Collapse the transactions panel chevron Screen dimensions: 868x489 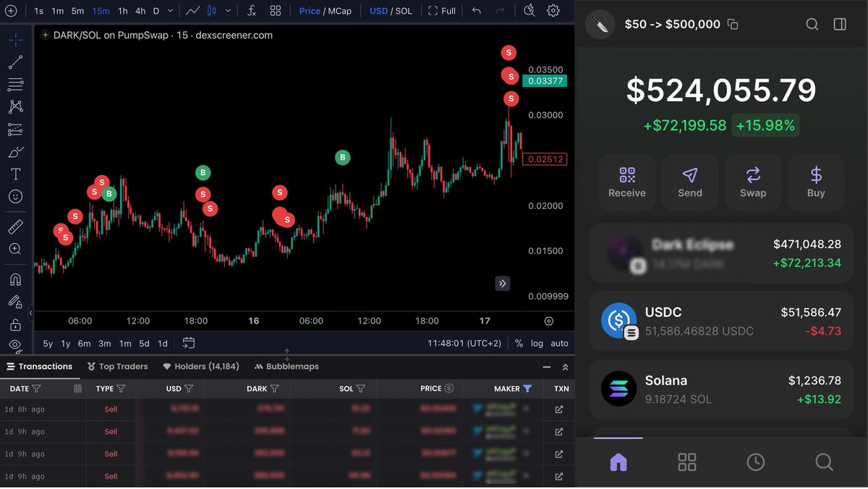coord(565,367)
